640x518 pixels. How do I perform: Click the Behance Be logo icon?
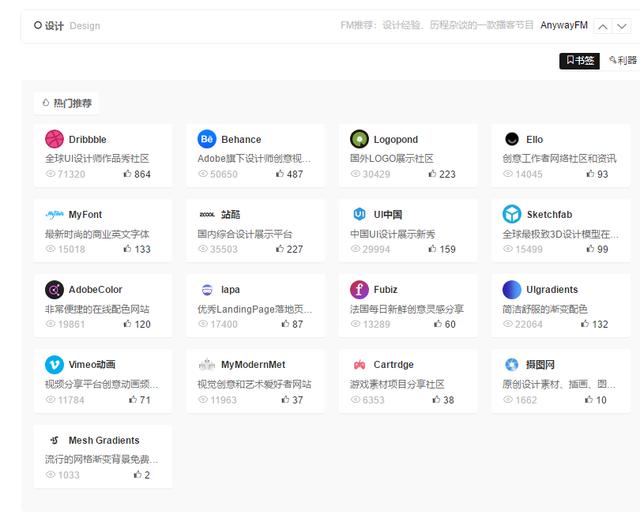(x=207, y=139)
